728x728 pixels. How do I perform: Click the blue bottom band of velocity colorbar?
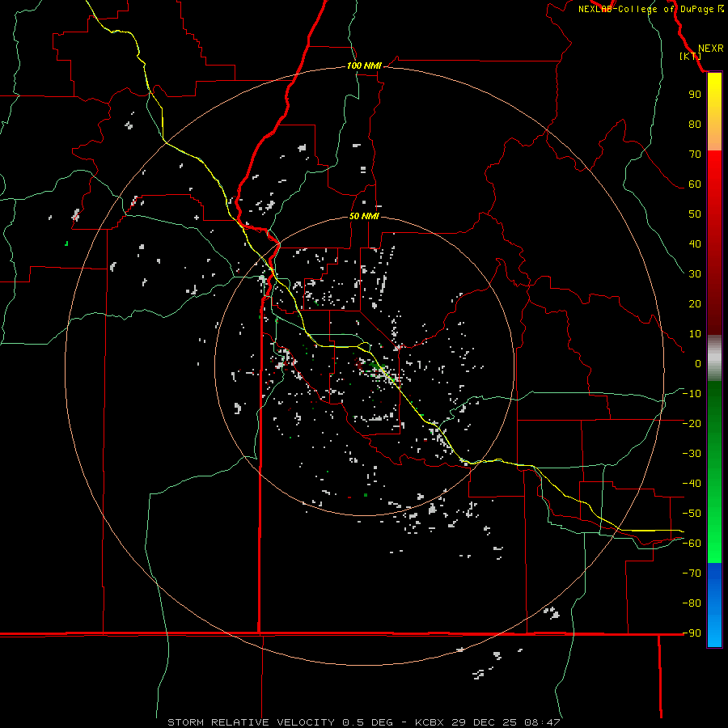click(x=714, y=604)
